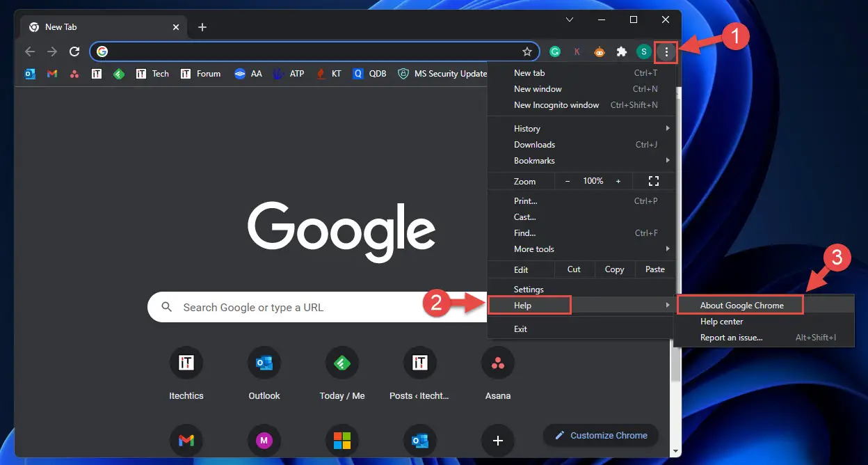Click the Customize Chrome button
868x465 pixels.
pos(601,436)
